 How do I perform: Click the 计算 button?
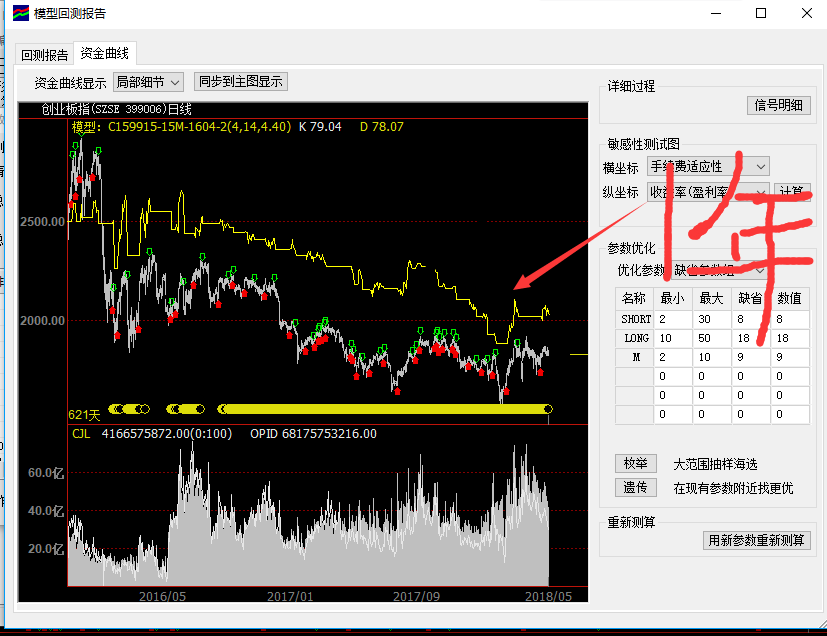click(x=792, y=192)
